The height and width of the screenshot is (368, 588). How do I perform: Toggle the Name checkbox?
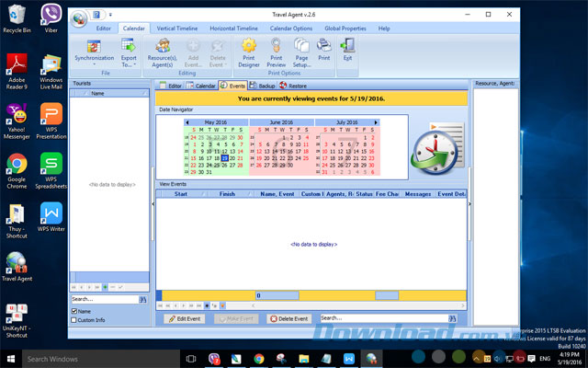74,312
